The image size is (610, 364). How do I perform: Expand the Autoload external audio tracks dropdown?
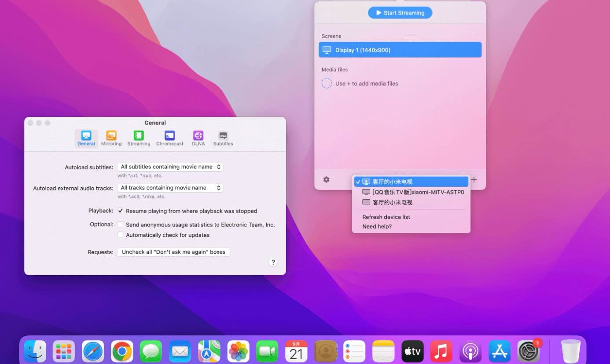(x=170, y=188)
